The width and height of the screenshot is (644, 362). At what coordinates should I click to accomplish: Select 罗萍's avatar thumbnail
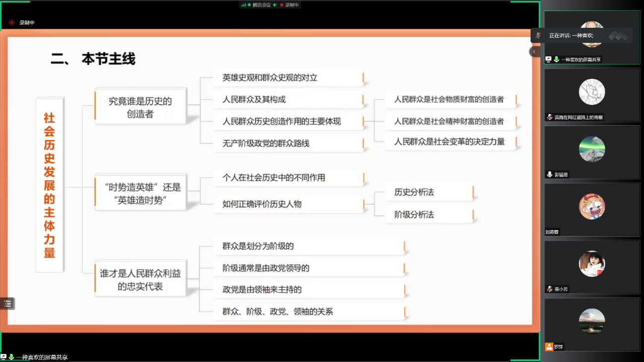592,321
